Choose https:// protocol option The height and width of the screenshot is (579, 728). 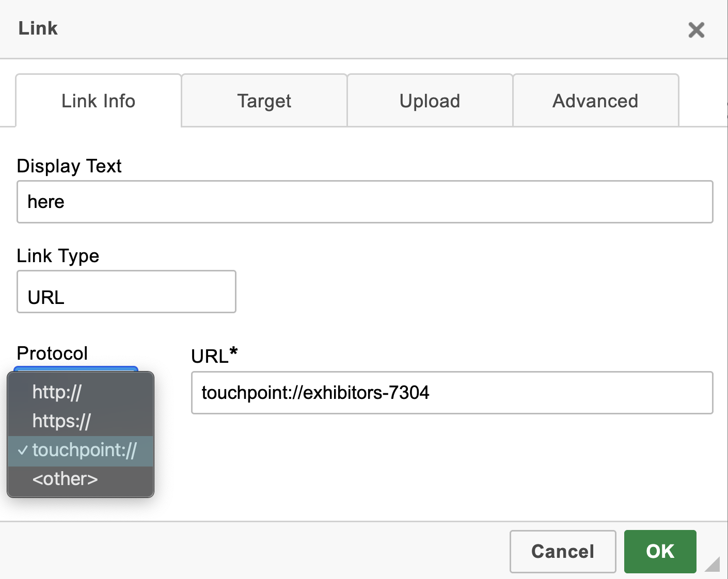pos(81,422)
